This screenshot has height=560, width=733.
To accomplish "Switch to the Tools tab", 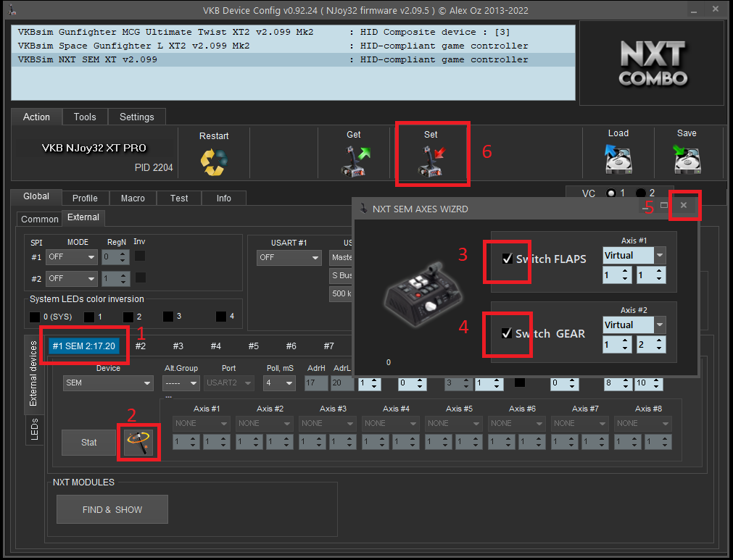I will (x=85, y=117).
